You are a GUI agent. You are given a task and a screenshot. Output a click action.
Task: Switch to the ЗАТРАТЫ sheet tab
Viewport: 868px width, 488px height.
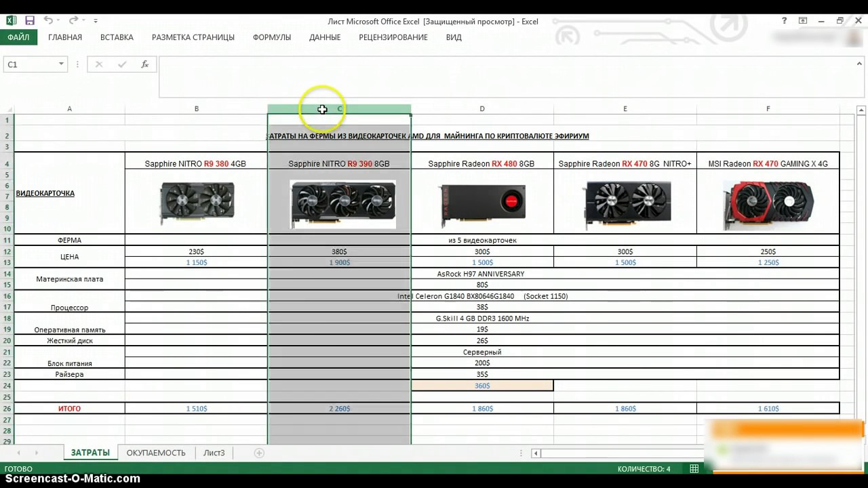(90, 453)
